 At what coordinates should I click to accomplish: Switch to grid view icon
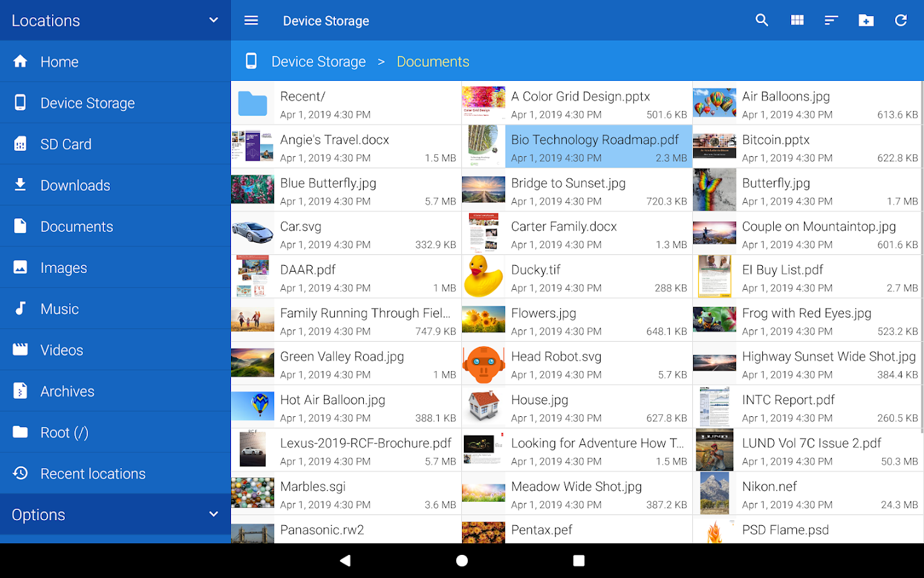point(797,20)
